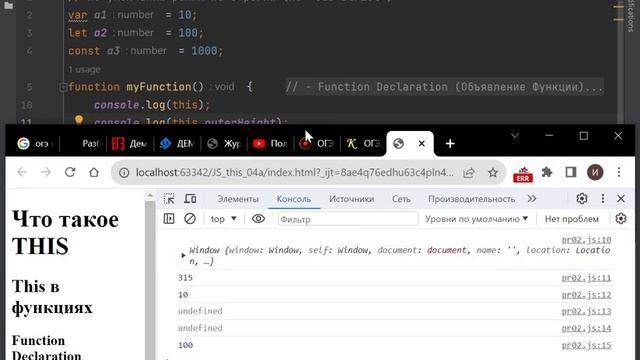Viewport: 640px width, 360px height.
Task: Open the top context dropdown
Action: [x=223, y=219]
